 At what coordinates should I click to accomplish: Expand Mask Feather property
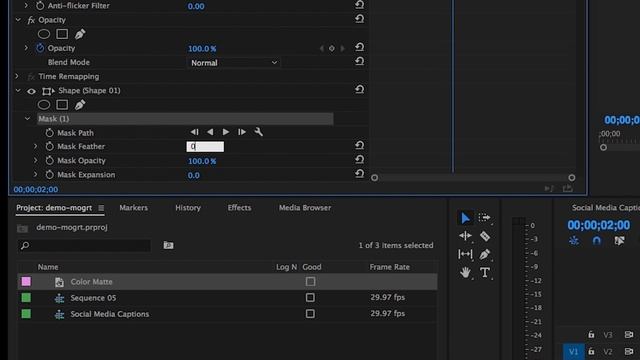click(x=36, y=146)
